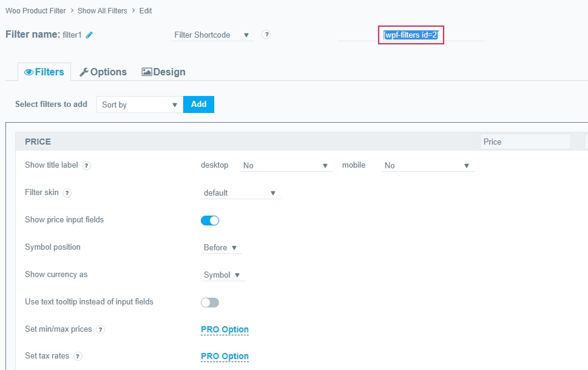Click PRO Option link for tax rates
588x370 pixels.
point(225,356)
